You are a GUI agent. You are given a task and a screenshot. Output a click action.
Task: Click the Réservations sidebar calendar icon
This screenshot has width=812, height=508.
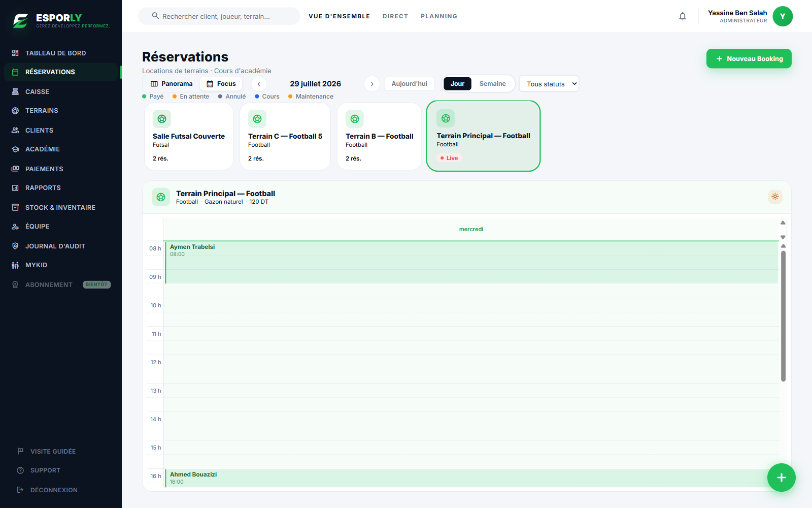[15, 72]
